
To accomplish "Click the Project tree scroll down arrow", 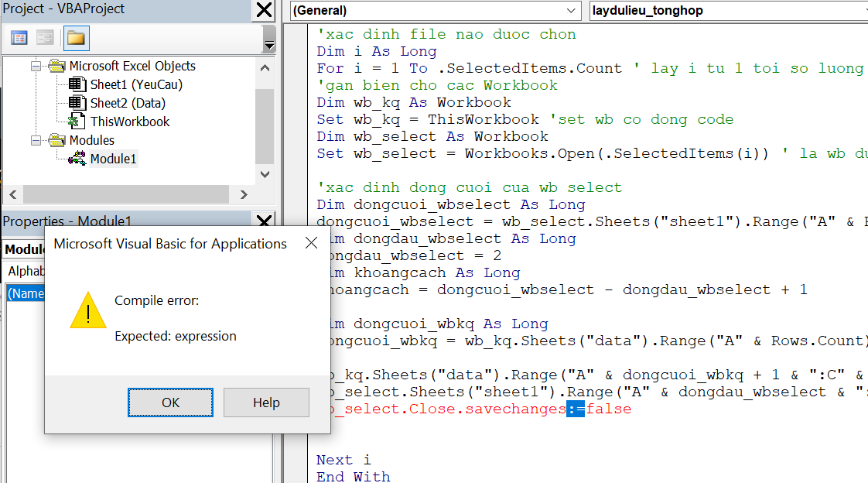I will click(265, 174).
